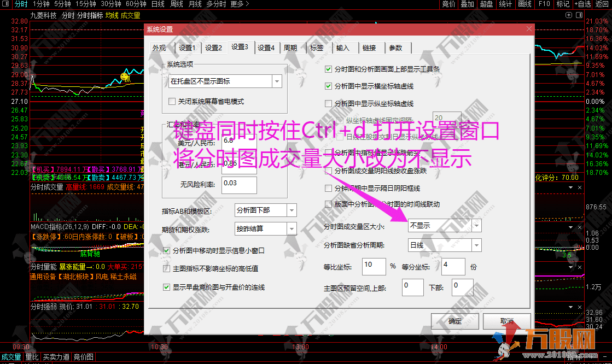Select the 成交量 bottom tab
Viewport: 612px width, 364px height.
[x=11, y=357]
